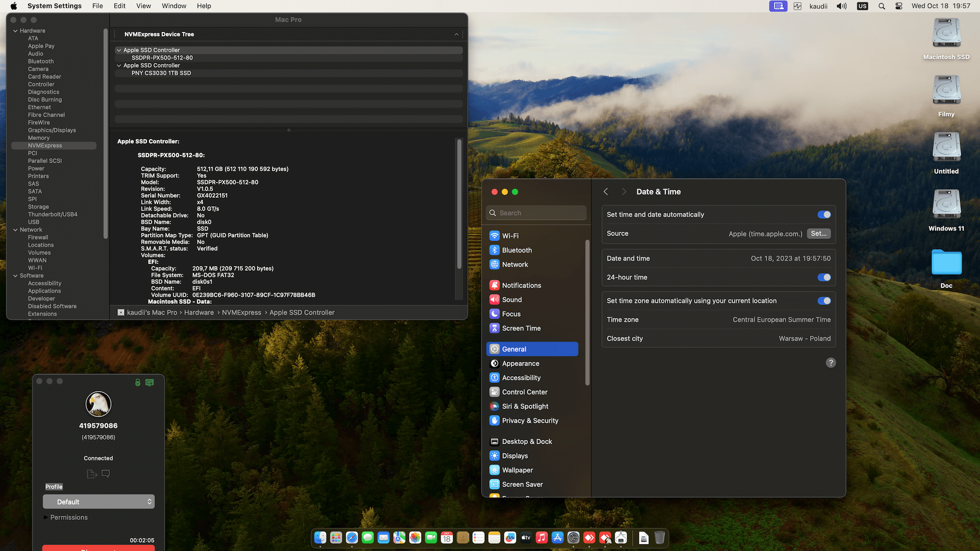Open the Edit menu
980x551 pixels.
pyautogui.click(x=119, y=6)
